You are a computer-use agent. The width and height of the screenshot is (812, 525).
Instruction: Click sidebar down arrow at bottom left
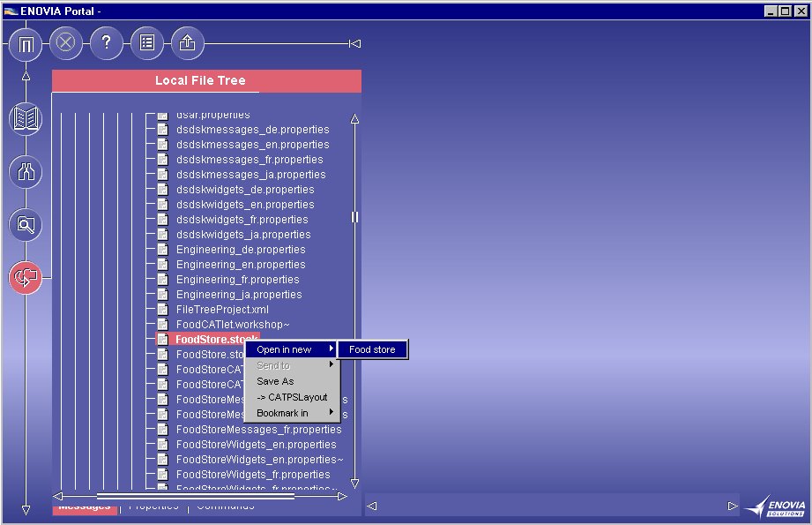coord(26,510)
